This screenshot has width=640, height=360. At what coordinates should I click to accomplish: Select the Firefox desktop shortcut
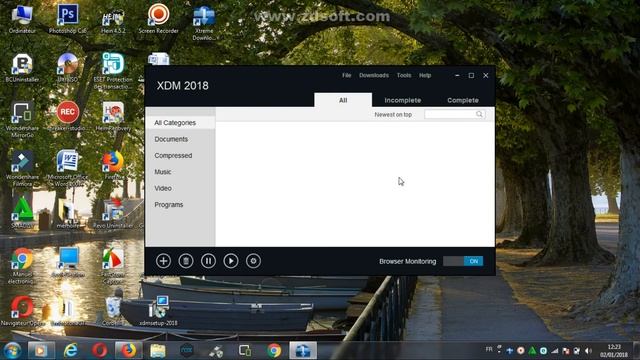[x=113, y=165]
